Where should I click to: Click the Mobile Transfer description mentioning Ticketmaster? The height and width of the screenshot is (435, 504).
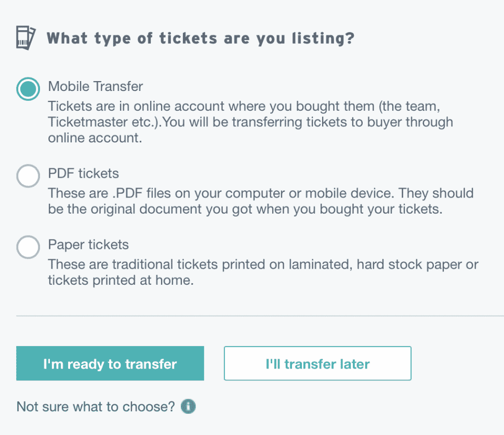(x=251, y=122)
